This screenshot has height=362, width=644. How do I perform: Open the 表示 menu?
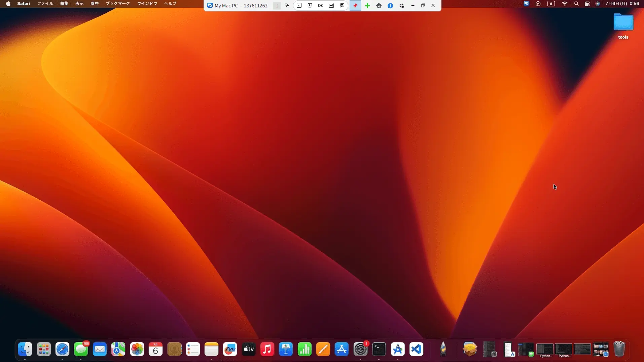point(79,4)
